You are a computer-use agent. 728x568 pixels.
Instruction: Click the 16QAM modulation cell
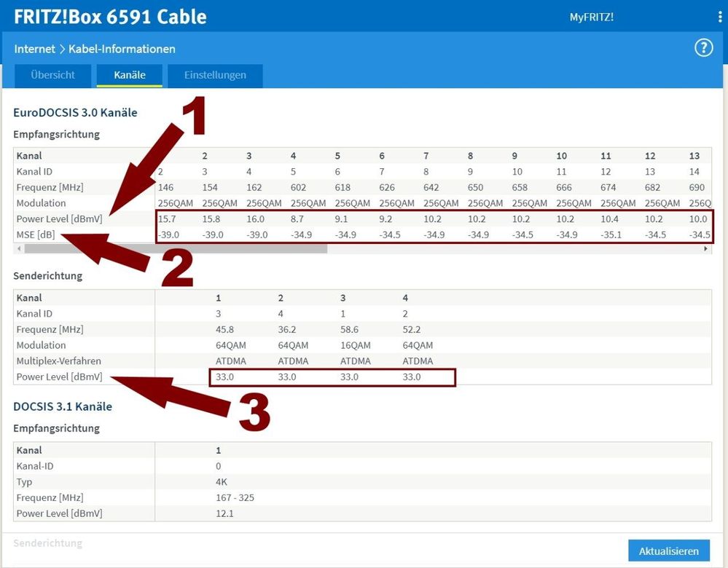point(355,345)
